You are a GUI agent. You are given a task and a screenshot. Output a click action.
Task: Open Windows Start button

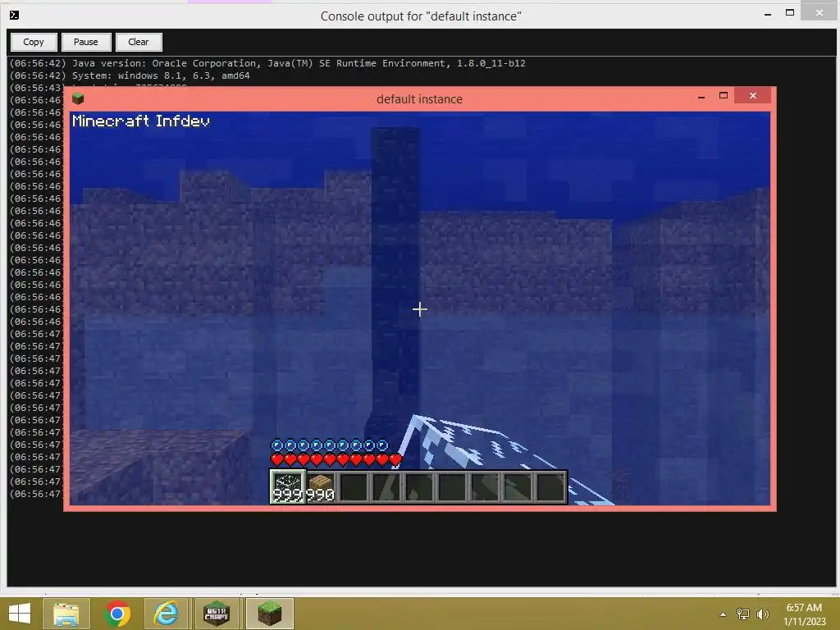coord(20,614)
